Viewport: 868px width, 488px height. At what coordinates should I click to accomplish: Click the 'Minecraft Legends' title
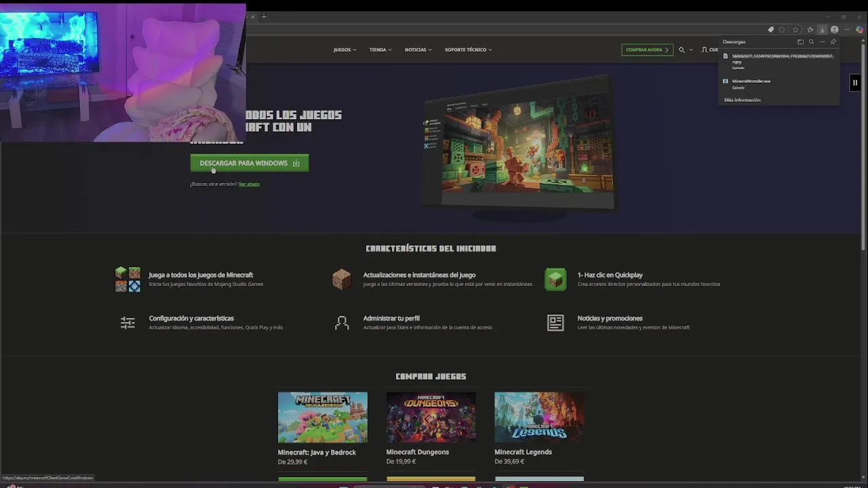(x=523, y=452)
